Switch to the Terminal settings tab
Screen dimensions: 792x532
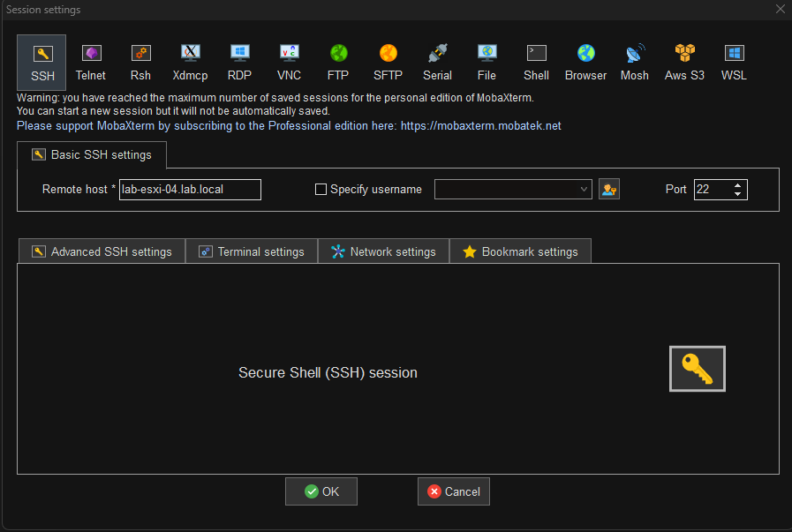(251, 251)
